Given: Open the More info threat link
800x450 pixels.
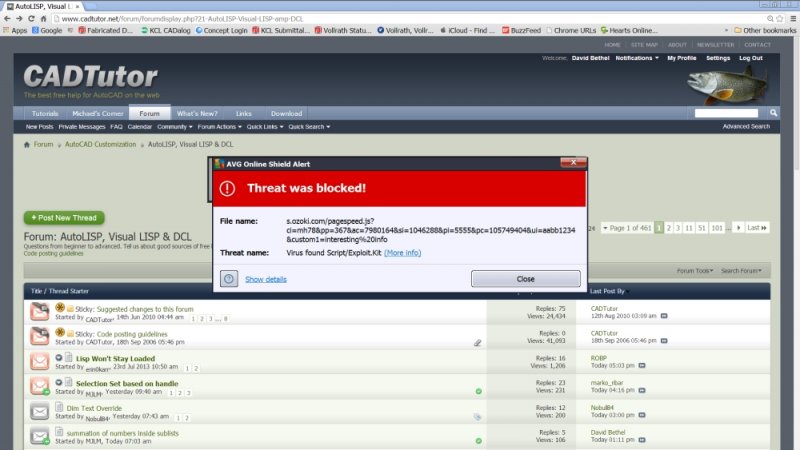Looking at the screenshot, I should 403,253.
